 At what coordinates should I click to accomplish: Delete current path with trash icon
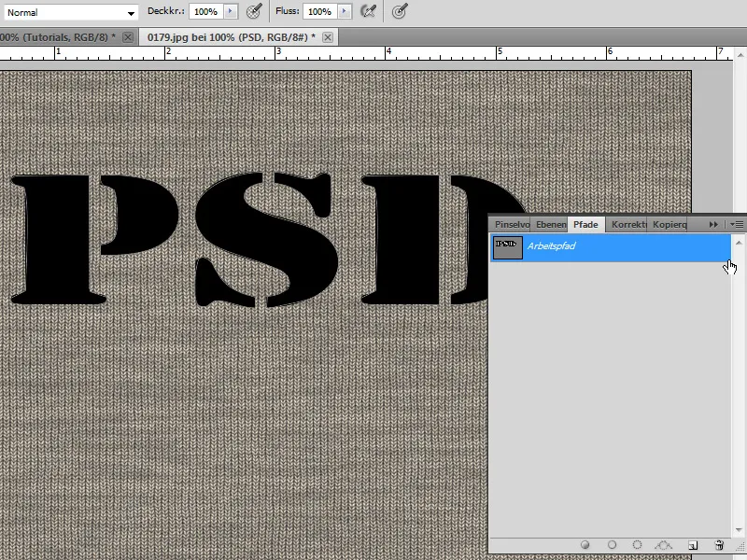719,544
